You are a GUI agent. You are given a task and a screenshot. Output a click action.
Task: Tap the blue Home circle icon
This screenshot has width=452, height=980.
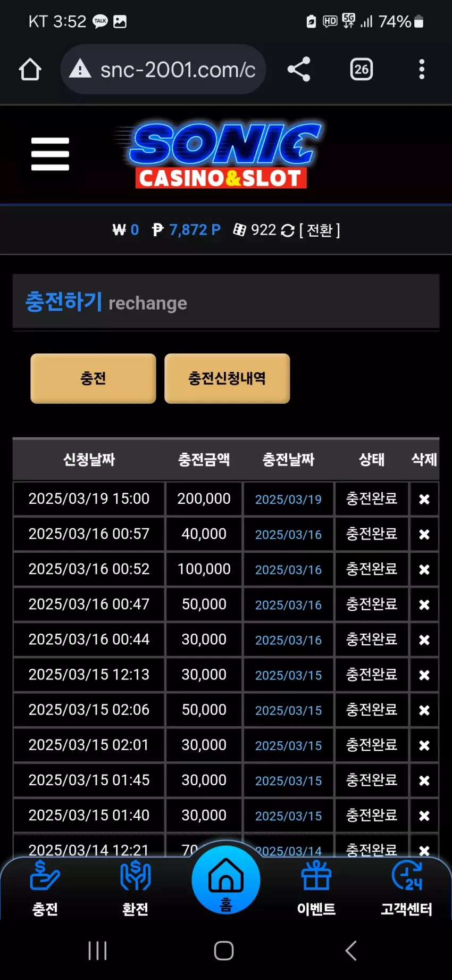coord(226,880)
